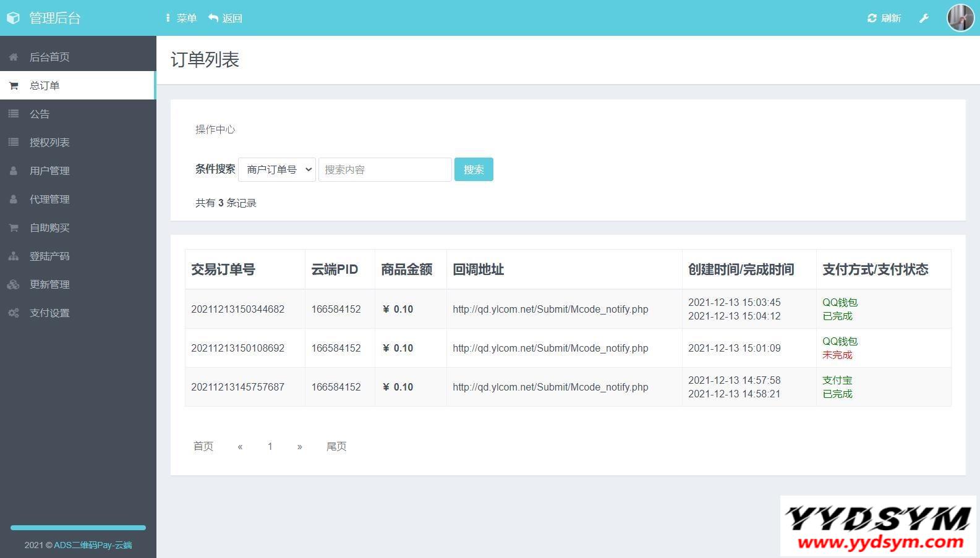Go to the 尾页 last page link

pos(336,446)
